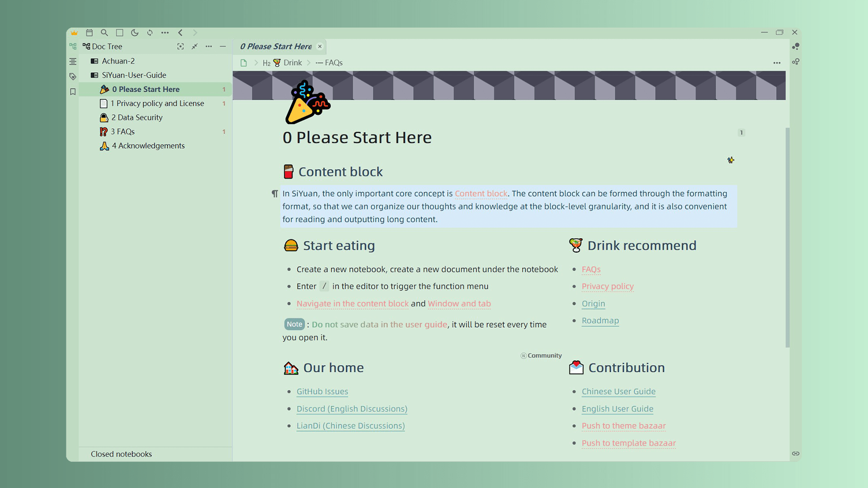Follow the Roadmap link

pyautogui.click(x=600, y=321)
